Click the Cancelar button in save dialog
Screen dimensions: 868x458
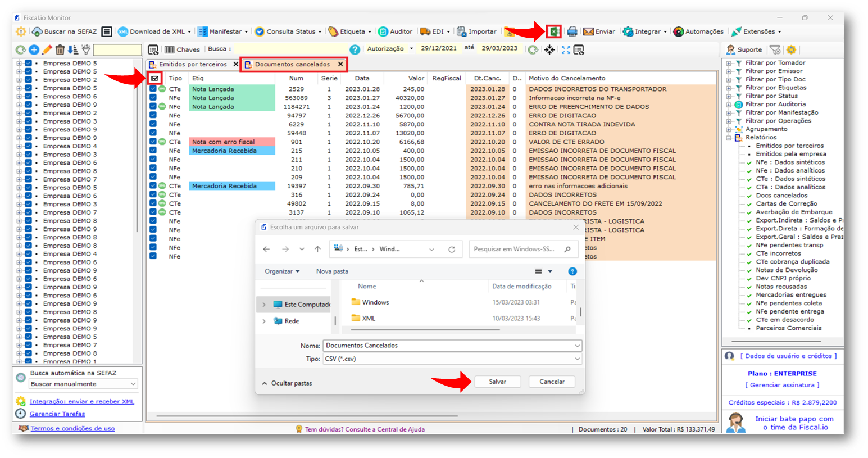[552, 382]
